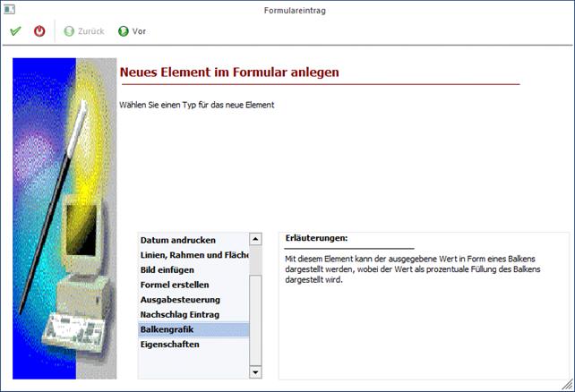Select "Ausgabesteuerung" element type
Viewport: 575px width, 392px height.
pyautogui.click(x=180, y=300)
